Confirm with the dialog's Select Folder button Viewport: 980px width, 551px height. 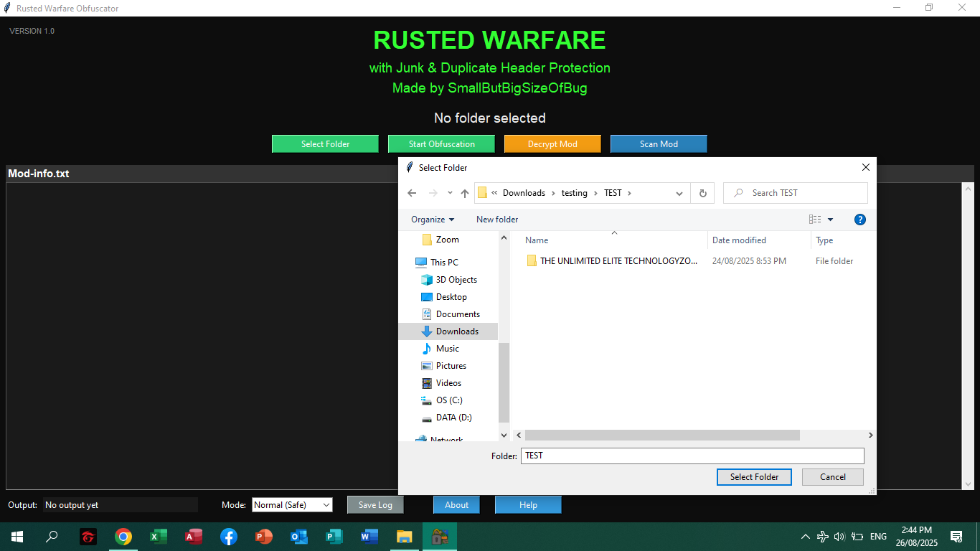[x=754, y=477]
